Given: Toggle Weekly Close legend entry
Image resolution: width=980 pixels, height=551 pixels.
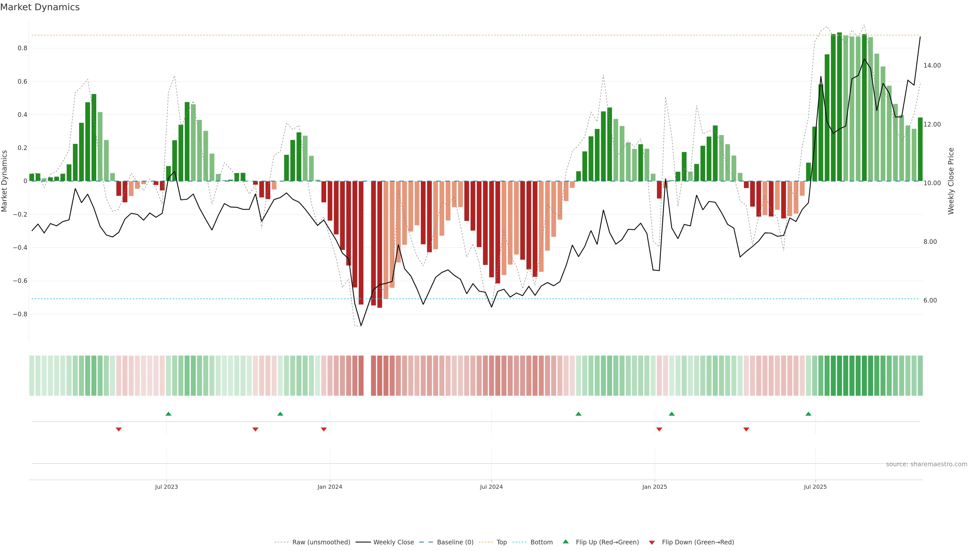Looking at the screenshot, I should pyautogui.click(x=393, y=542).
